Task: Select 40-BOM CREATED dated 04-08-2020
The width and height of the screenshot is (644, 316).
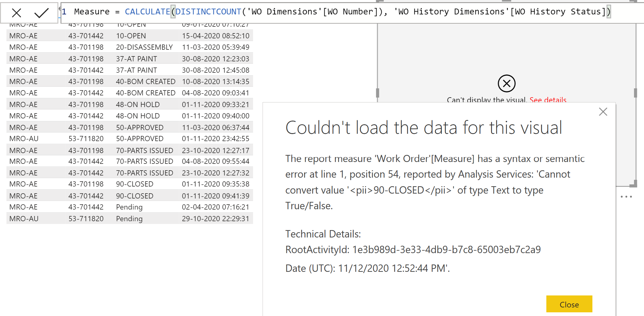Action: point(146,93)
